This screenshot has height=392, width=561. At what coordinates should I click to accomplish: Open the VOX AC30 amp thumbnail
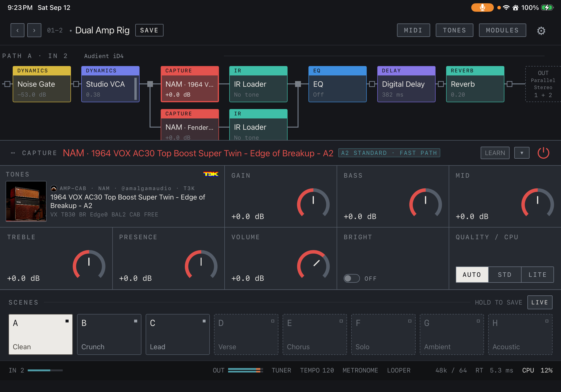(x=26, y=201)
